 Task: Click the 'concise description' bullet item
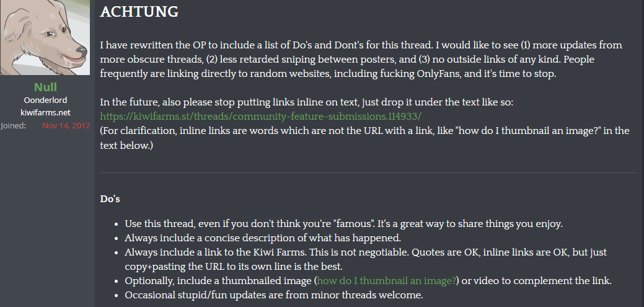coord(271,238)
